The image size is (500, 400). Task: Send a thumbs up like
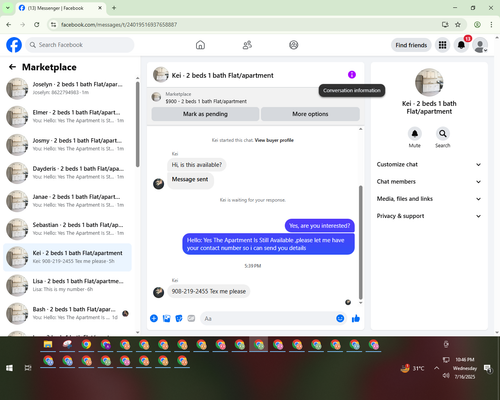click(356, 318)
